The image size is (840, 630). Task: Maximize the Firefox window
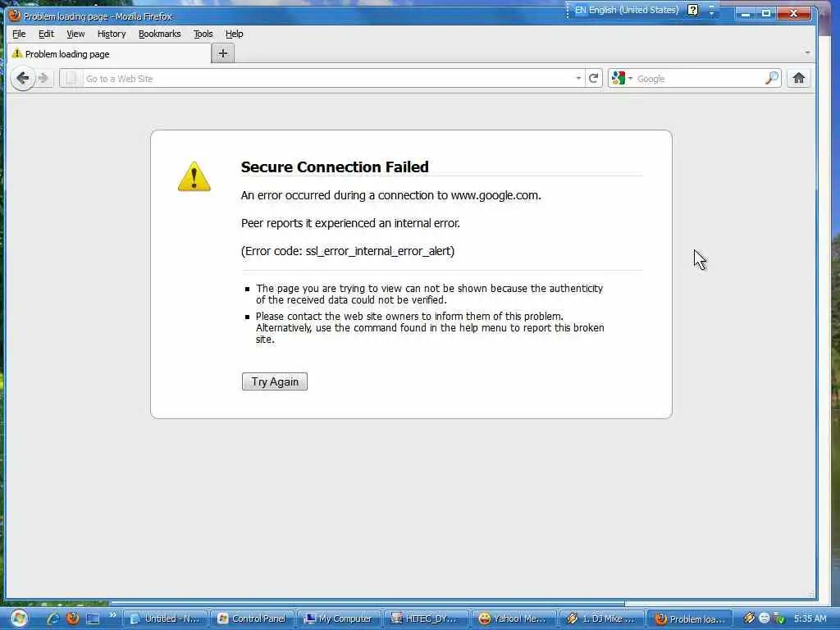766,13
